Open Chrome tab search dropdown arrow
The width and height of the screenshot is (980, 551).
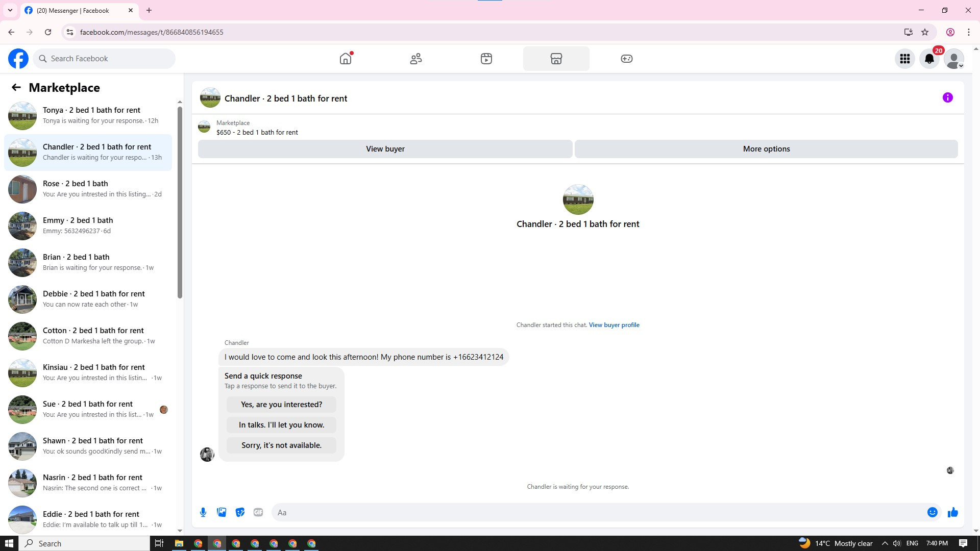pos(10,10)
